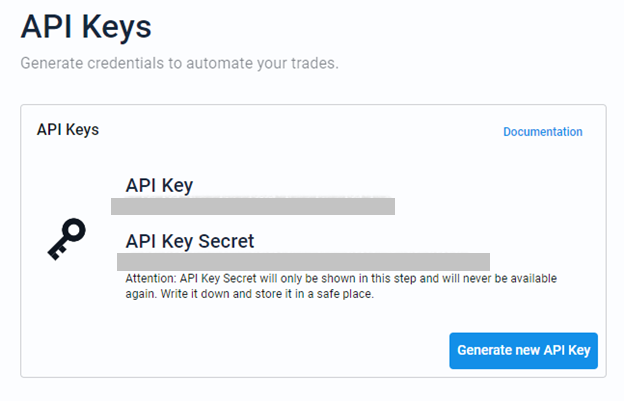The height and width of the screenshot is (401, 624).
Task: Click the large "API Keys" page heading
Action: (x=86, y=27)
